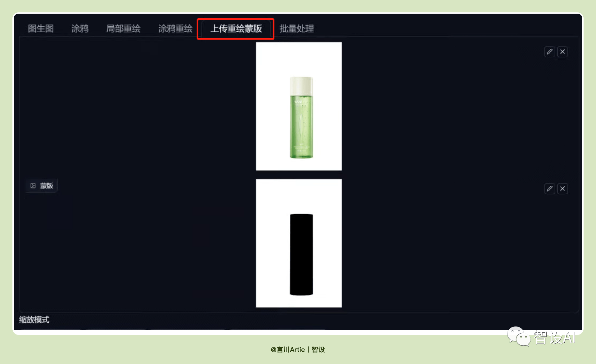This screenshot has height=364, width=596.
Task: Open the 批量处理 tab
Action: (296, 29)
